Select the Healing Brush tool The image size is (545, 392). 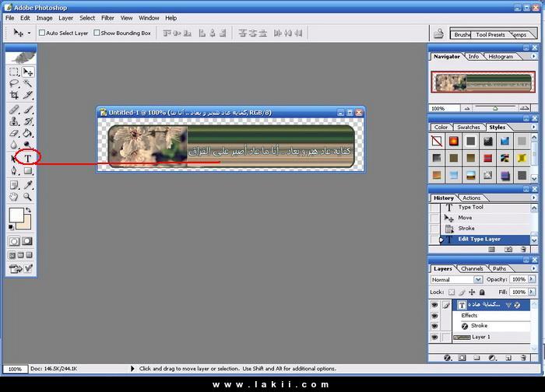point(14,110)
